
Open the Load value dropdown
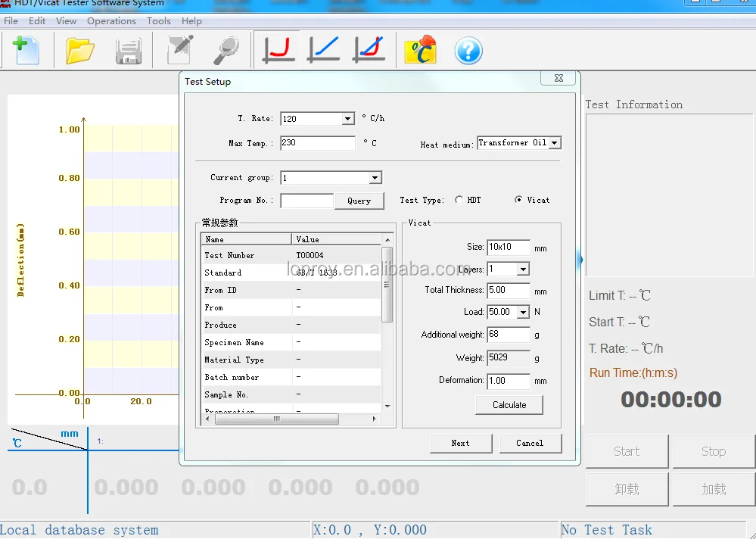(x=523, y=312)
